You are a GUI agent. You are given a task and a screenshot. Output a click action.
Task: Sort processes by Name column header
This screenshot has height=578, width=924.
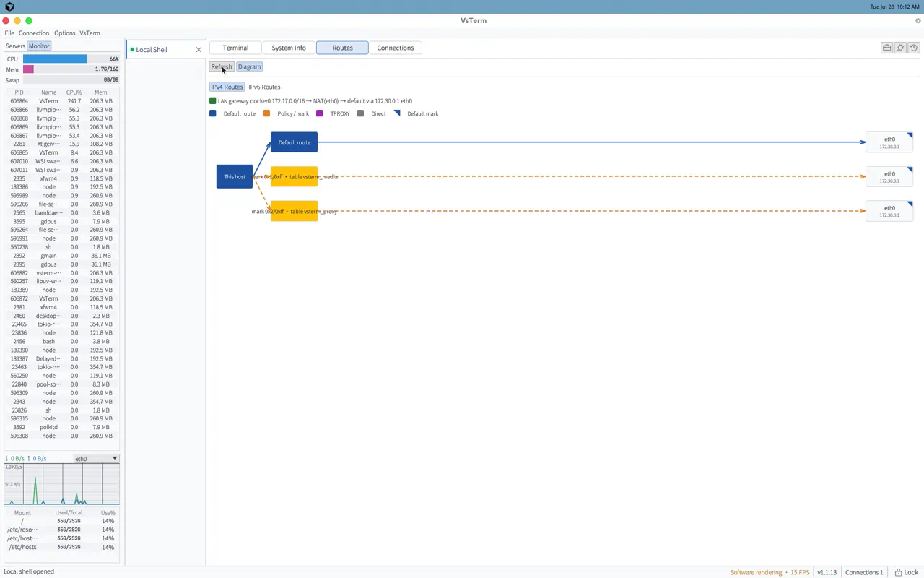48,92
